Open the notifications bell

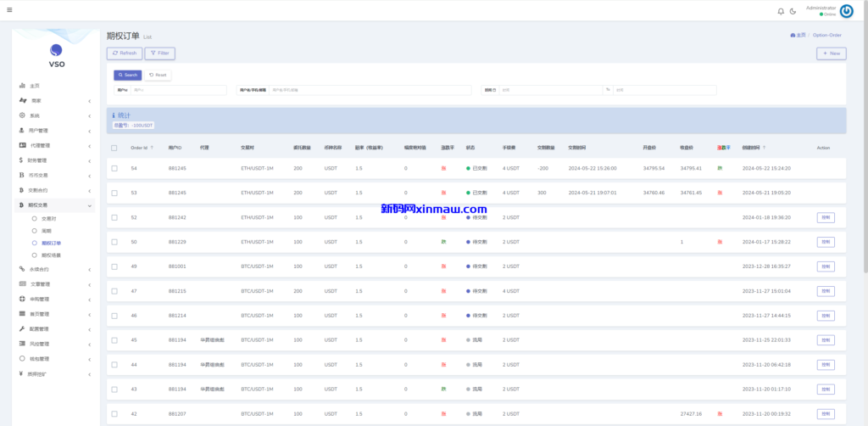click(781, 11)
